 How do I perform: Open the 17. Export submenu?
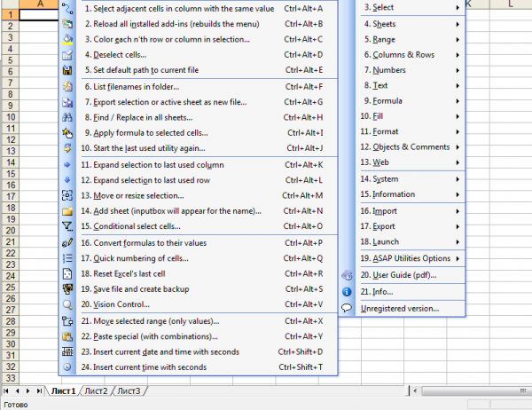[x=411, y=226]
